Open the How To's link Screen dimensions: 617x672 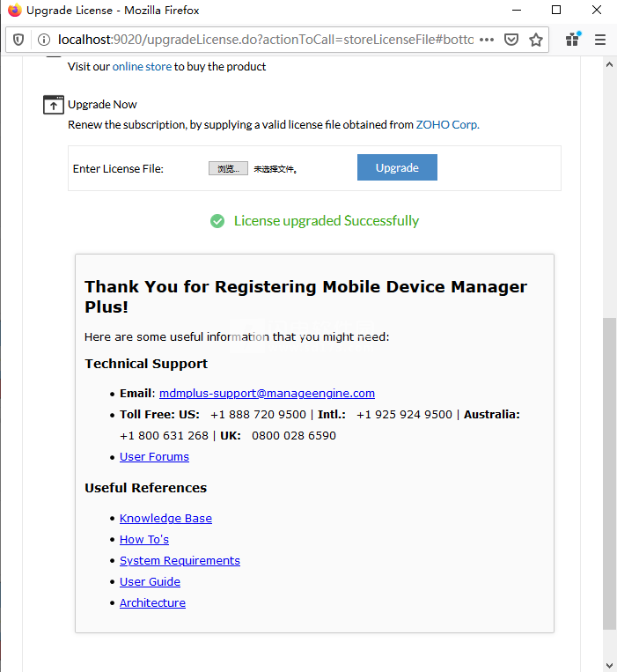point(143,540)
